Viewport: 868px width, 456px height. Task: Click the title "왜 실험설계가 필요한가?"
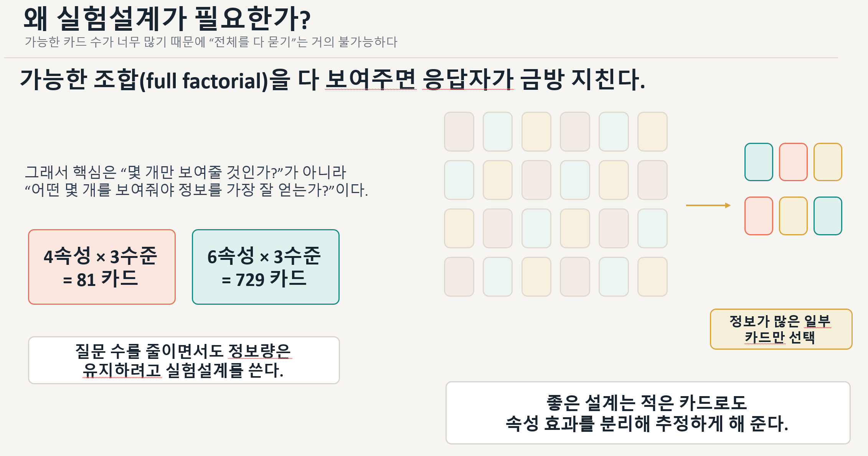(x=167, y=18)
